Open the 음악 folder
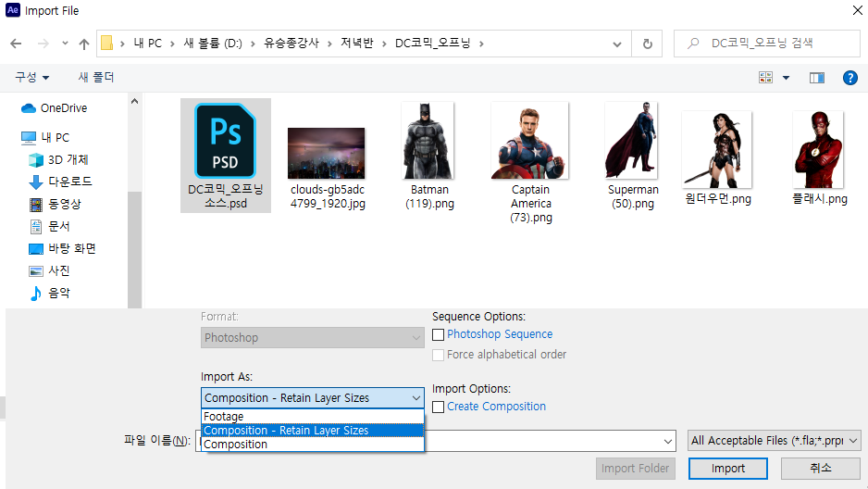The height and width of the screenshot is (489, 868). coord(49,293)
